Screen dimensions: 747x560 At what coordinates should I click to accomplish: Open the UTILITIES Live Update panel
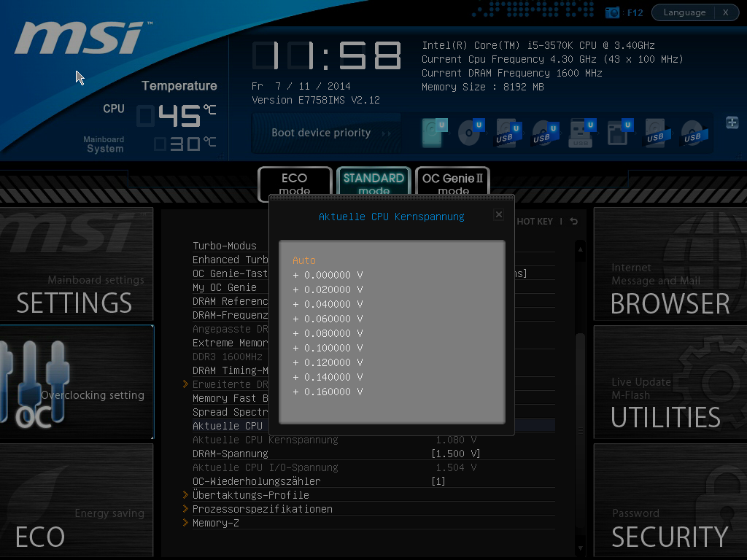coord(670,382)
